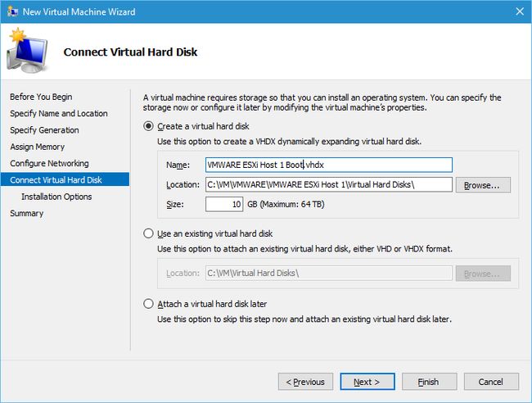Open Configure Networking step

(50, 163)
